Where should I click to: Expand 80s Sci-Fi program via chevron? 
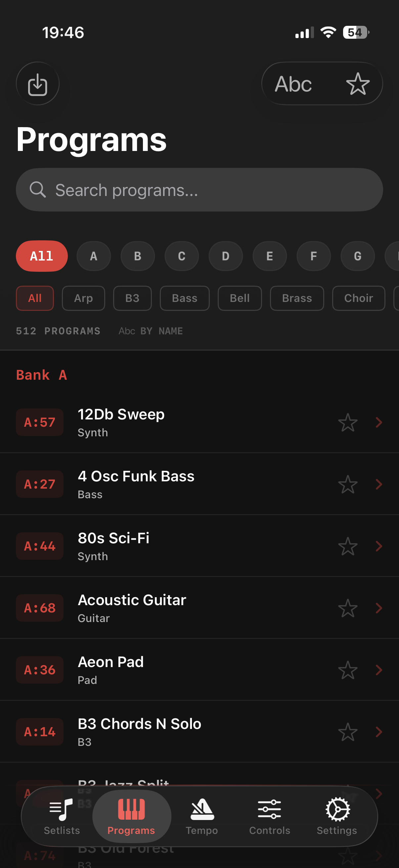coord(379,546)
